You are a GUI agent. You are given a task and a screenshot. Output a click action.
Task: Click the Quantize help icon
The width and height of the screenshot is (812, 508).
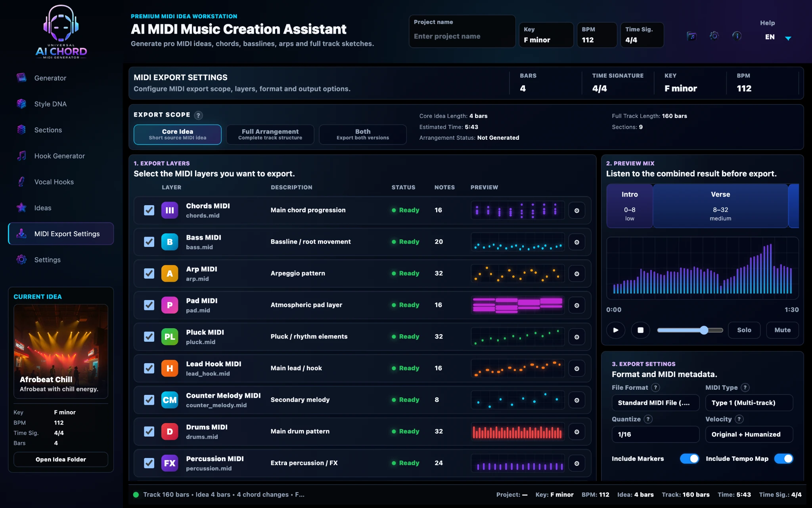[x=648, y=419]
